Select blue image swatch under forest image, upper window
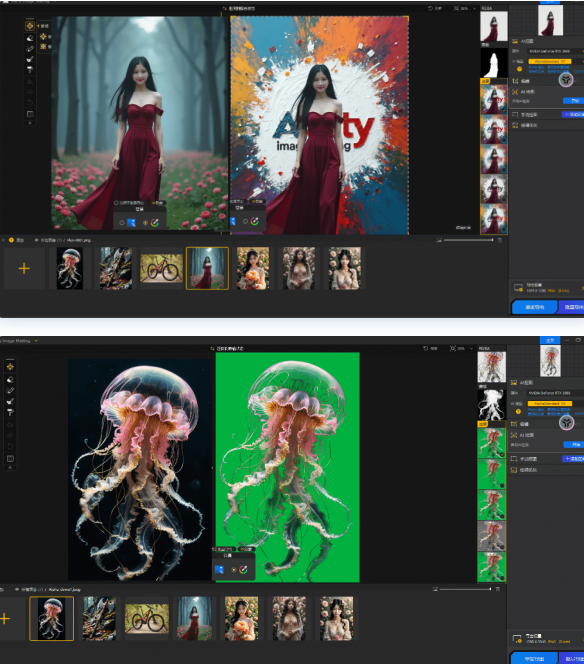Screen dimensions: 584x664 point(131,223)
